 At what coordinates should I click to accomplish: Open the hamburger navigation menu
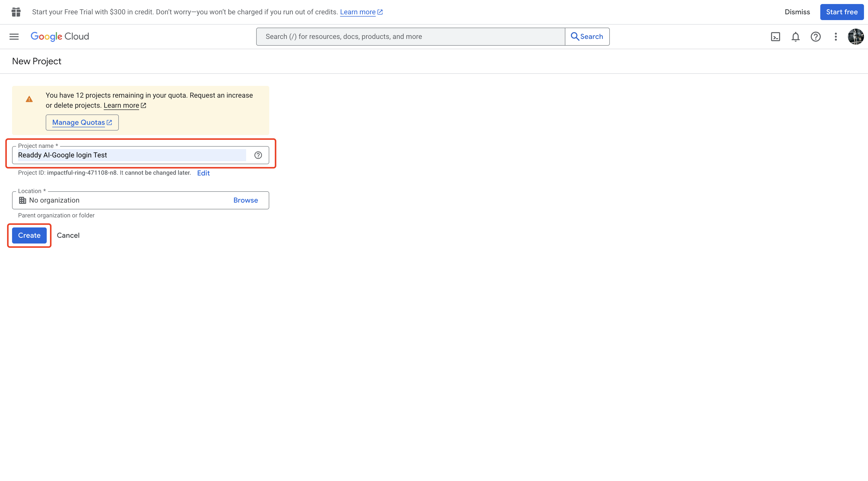pos(14,36)
